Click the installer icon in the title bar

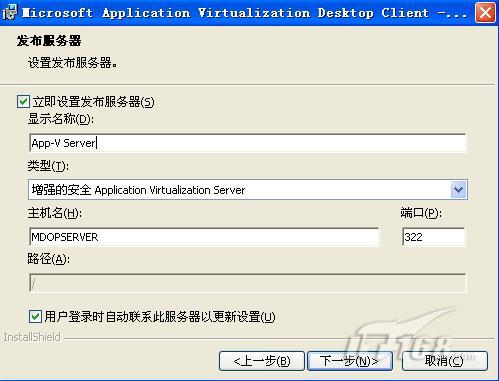coord(10,12)
